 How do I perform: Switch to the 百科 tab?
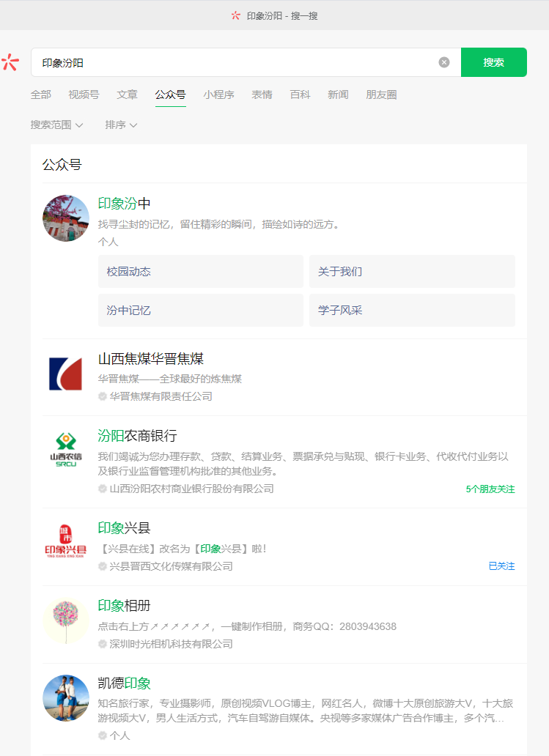click(x=300, y=94)
